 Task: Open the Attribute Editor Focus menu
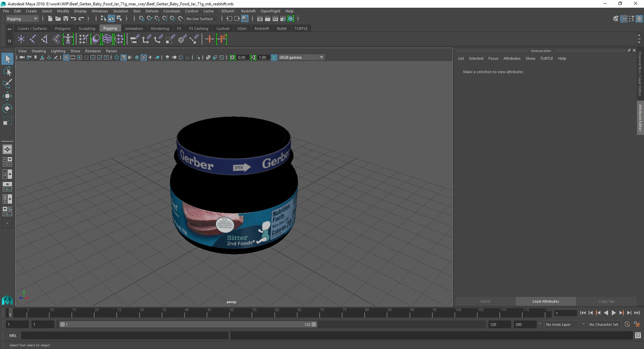(x=493, y=58)
